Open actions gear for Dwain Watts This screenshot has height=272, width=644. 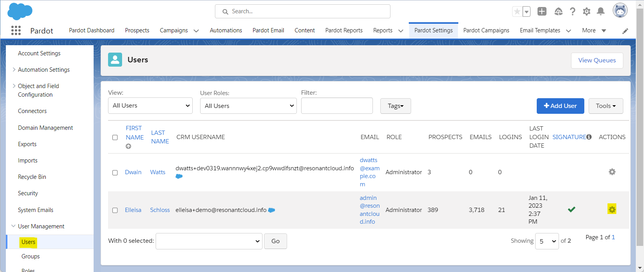point(612,172)
